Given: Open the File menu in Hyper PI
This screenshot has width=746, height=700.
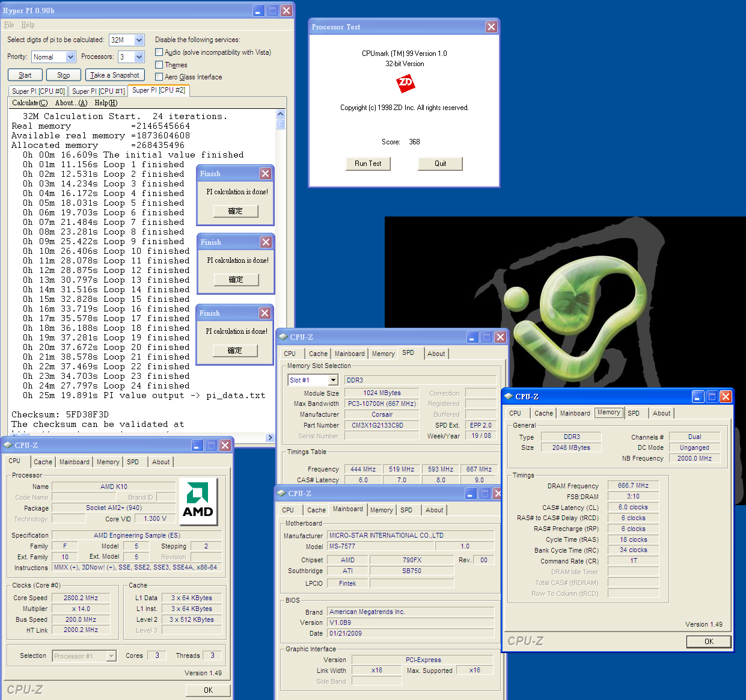Looking at the screenshot, I should [9, 25].
